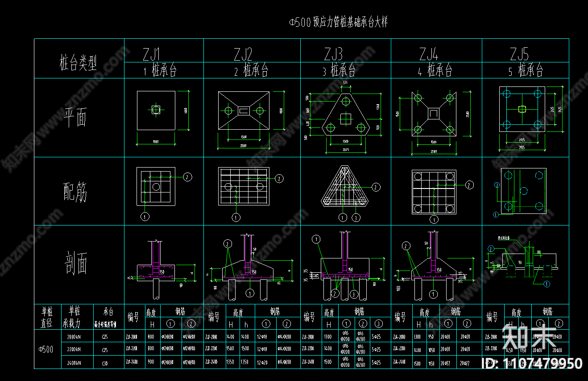Click the 5 桩承台 label

tap(526, 70)
